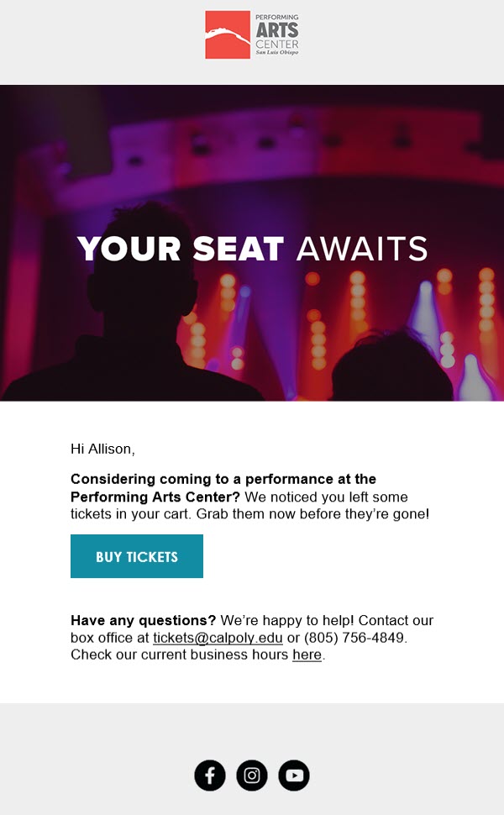The width and height of the screenshot is (504, 815).
Task: Click the (805) 756-4849 phone number
Action: [354, 638]
